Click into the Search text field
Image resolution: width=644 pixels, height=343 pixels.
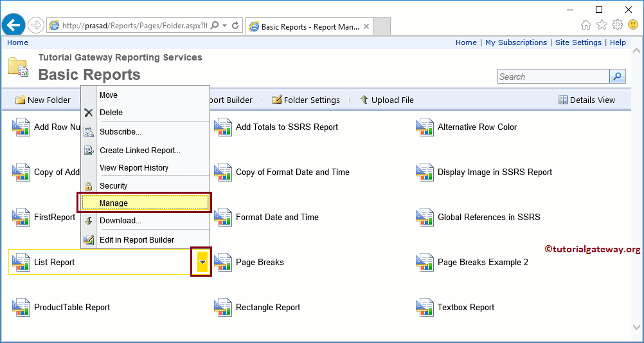tap(553, 77)
